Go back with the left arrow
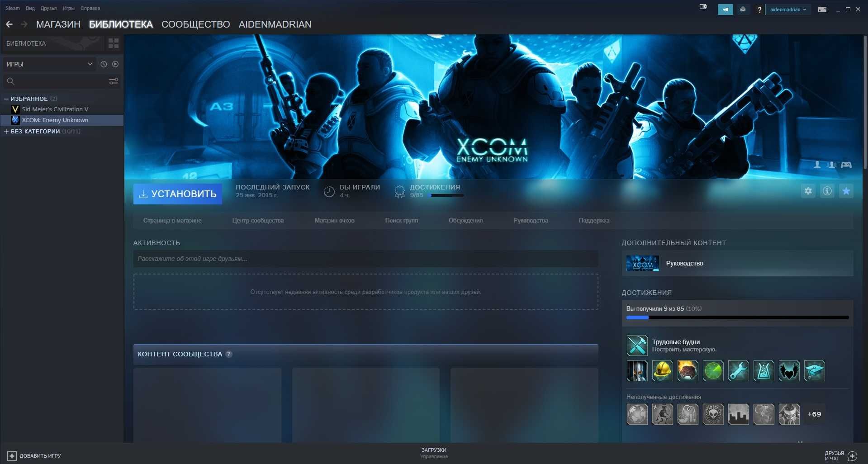 pos(9,24)
